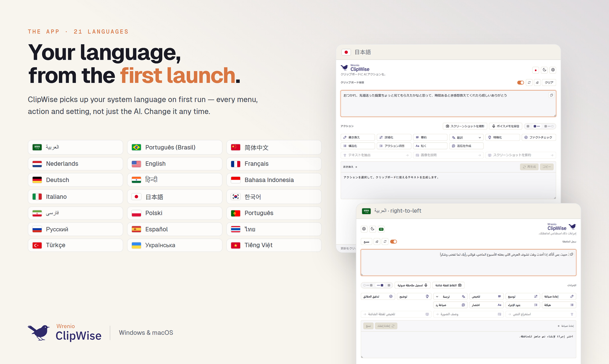Expand 翻訳 translate dropdown chevron
This screenshot has width=609, height=364.
(480, 138)
